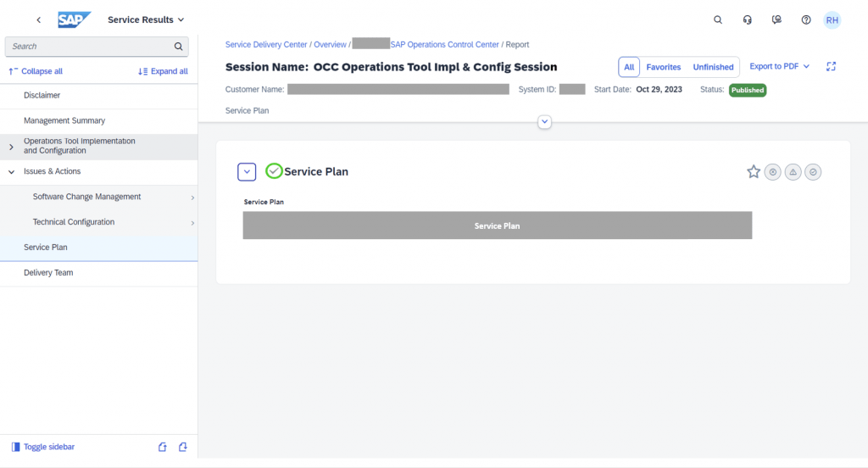Select Service Plan in the sidebar
Screen dimensions: 868x468
(x=98, y=248)
